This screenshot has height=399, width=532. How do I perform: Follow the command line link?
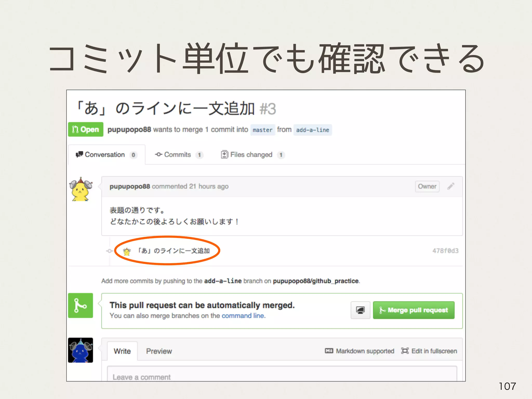(x=243, y=316)
